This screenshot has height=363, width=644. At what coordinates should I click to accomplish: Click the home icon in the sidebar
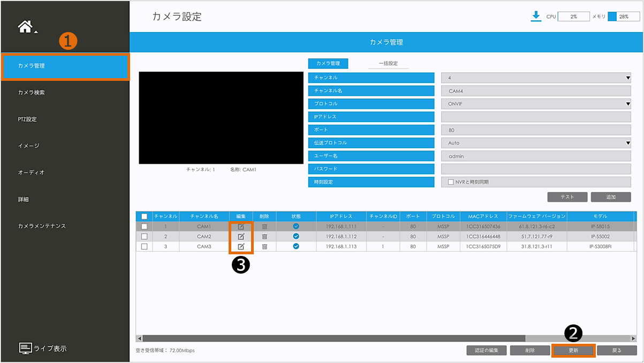click(26, 27)
